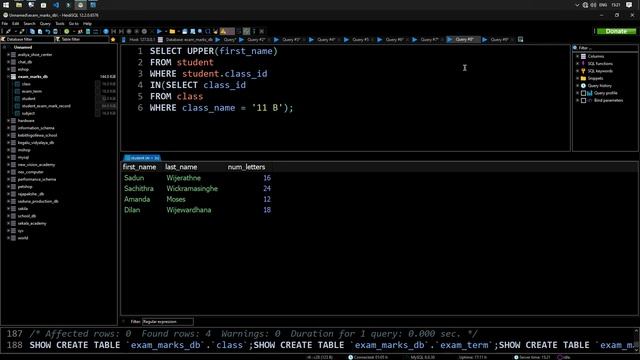Click the student result tab above grid
This screenshot has height=360, width=640.
click(142, 158)
